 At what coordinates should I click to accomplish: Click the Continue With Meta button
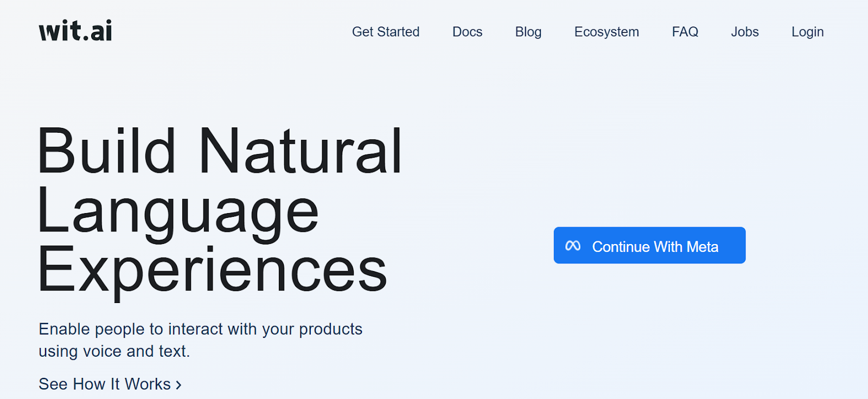pyautogui.click(x=649, y=246)
